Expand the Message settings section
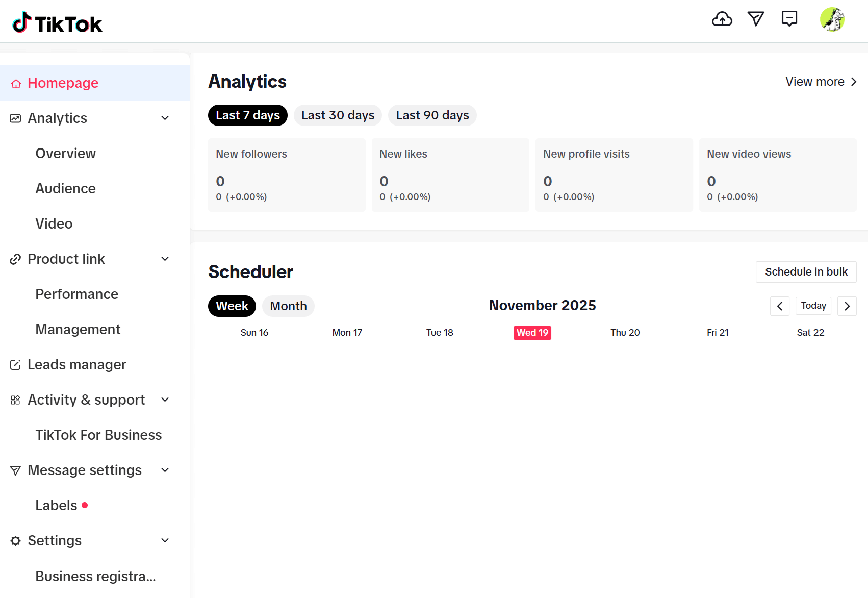 point(164,470)
